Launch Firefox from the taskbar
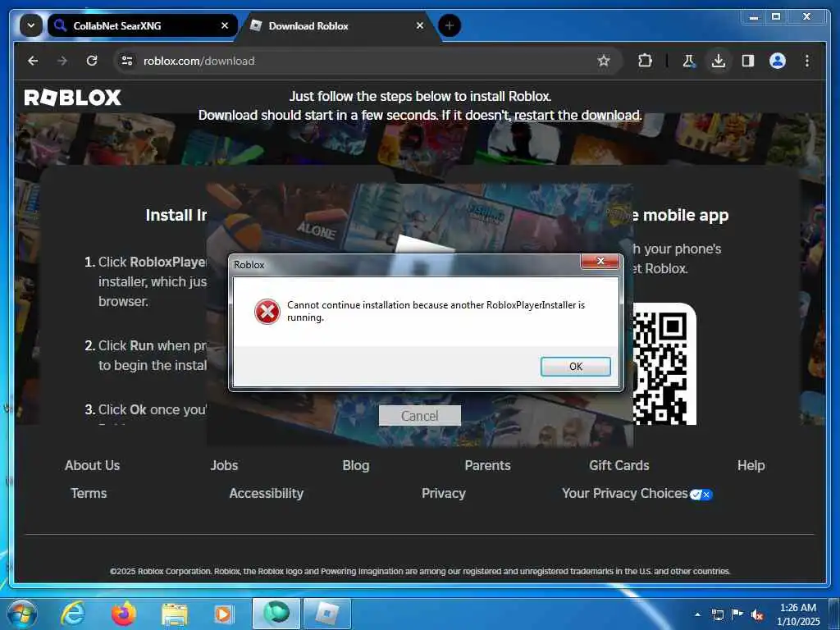The width and height of the screenshot is (840, 630). coord(123,614)
